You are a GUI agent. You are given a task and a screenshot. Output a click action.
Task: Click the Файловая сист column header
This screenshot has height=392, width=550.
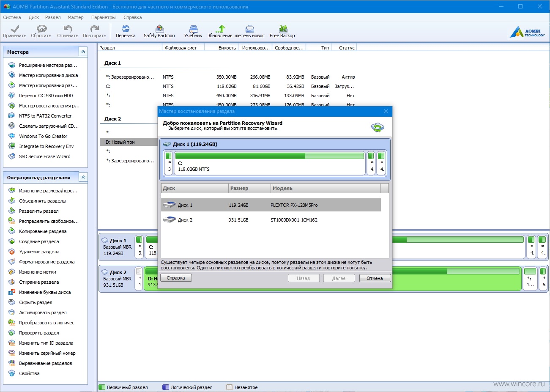point(183,48)
